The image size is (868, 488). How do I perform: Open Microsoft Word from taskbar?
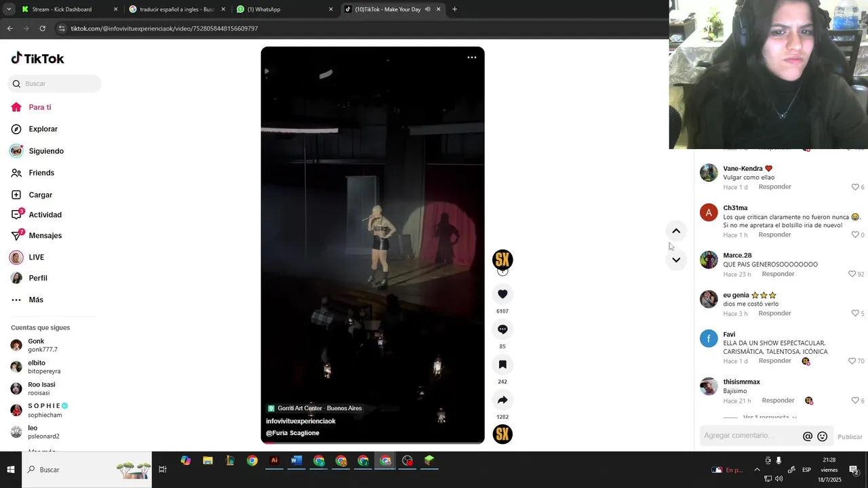[296, 461]
